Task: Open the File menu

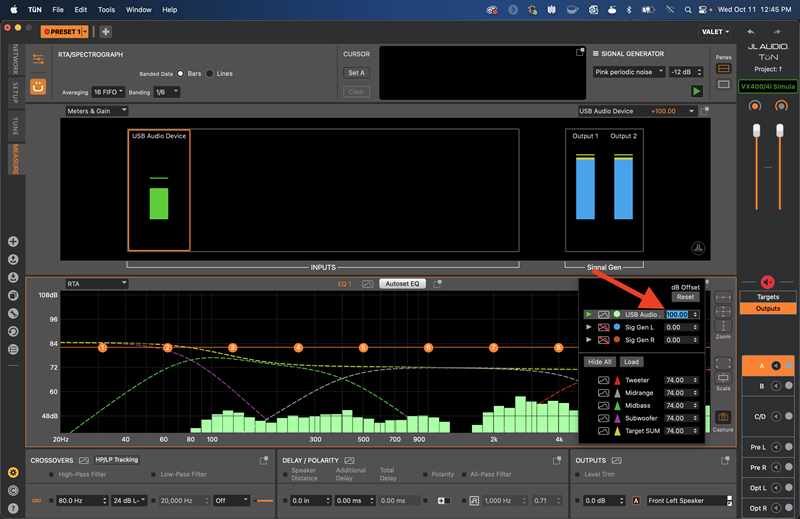Action: 58,10
